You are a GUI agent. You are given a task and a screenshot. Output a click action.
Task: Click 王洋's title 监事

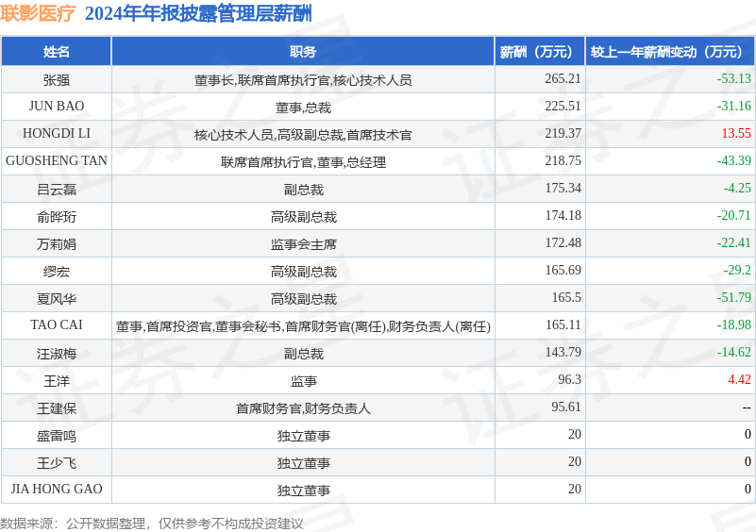click(x=303, y=381)
